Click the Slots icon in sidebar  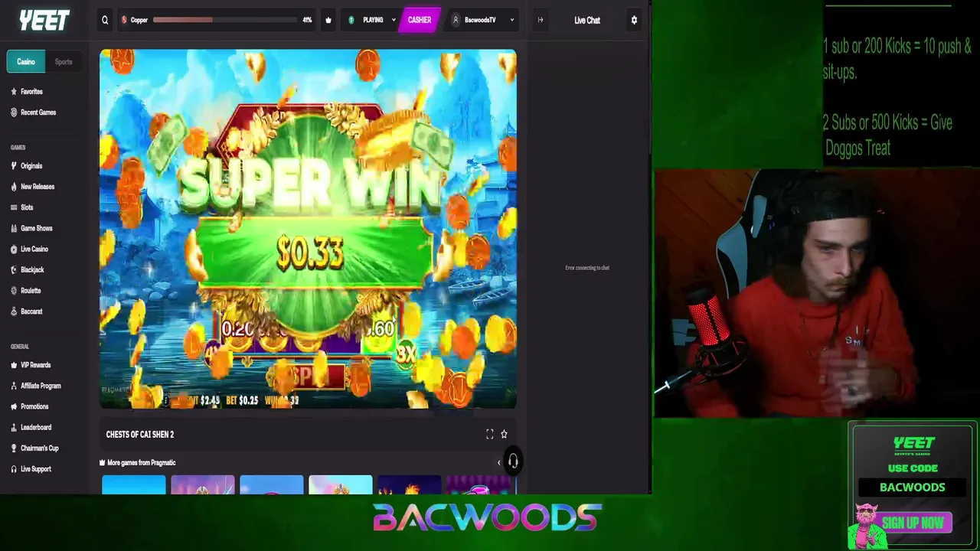coord(14,207)
